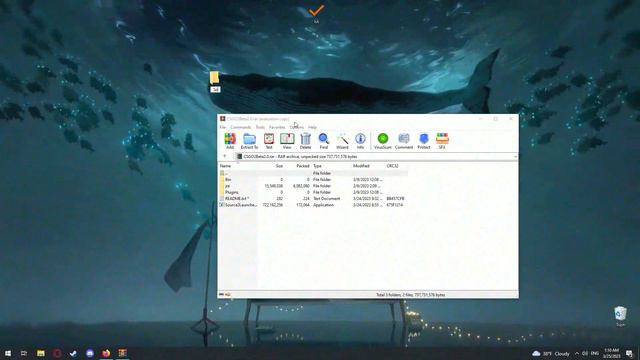
Task: Open the notification center icon
Action: (x=630, y=353)
